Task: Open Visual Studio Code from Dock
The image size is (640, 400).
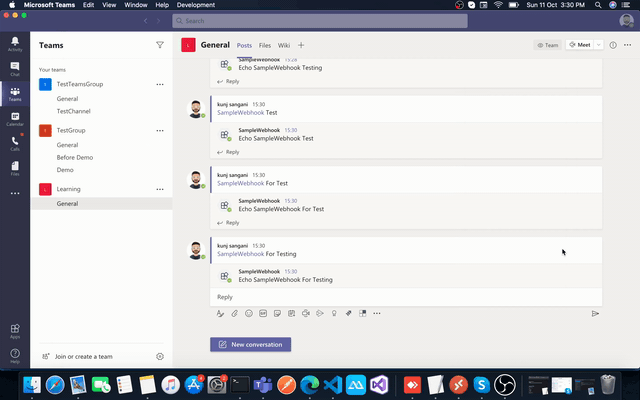Action: (x=333, y=384)
